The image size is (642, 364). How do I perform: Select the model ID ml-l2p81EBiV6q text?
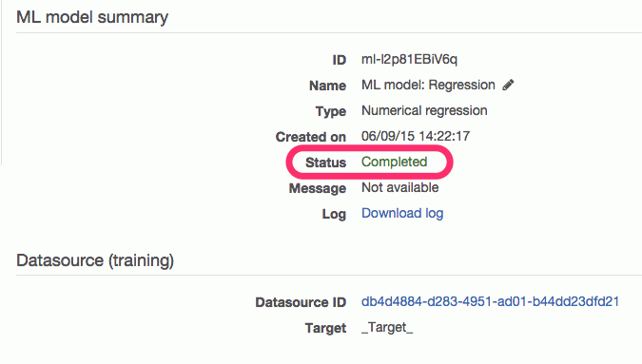pos(409,60)
